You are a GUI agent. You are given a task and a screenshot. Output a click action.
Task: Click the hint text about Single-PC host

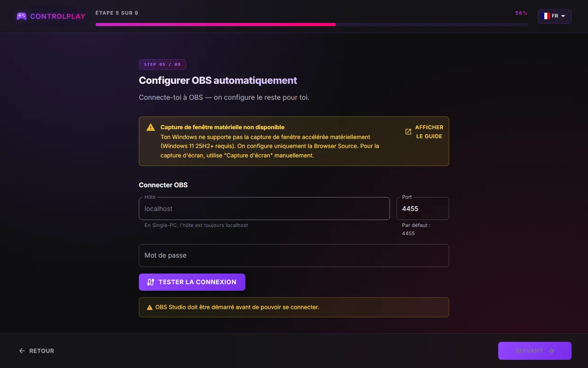pos(196,225)
